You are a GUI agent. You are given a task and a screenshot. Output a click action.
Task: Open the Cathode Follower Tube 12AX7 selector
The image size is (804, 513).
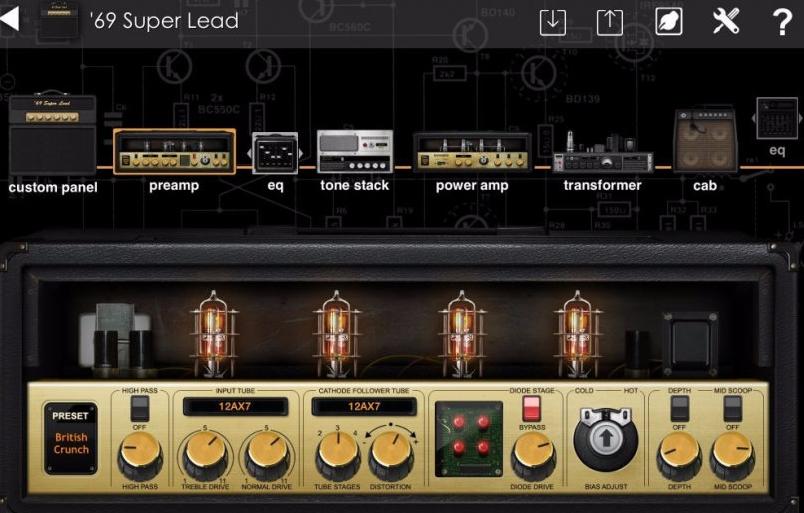pyautogui.click(x=364, y=406)
